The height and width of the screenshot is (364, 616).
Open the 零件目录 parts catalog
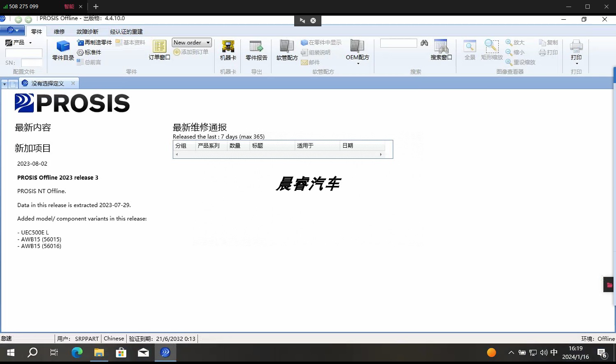tap(63, 50)
